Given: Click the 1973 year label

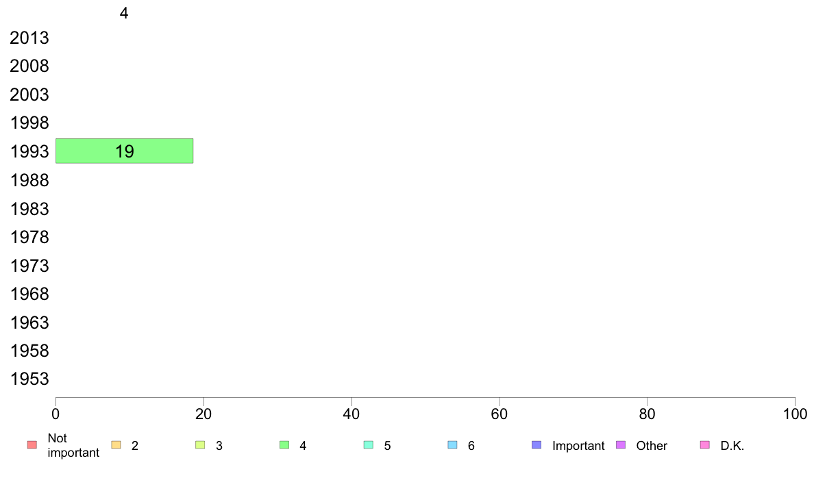Looking at the screenshot, I should [x=29, y=266].
